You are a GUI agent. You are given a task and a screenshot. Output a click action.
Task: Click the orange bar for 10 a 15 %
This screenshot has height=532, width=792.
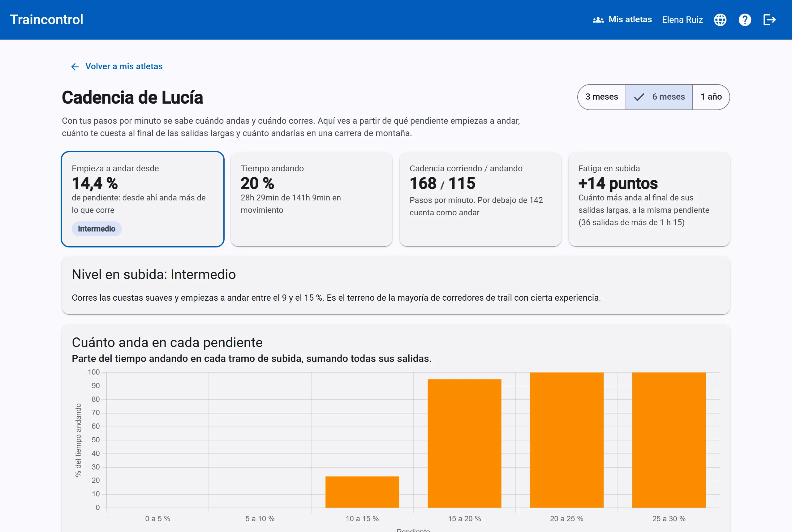[x=362, y=492]
